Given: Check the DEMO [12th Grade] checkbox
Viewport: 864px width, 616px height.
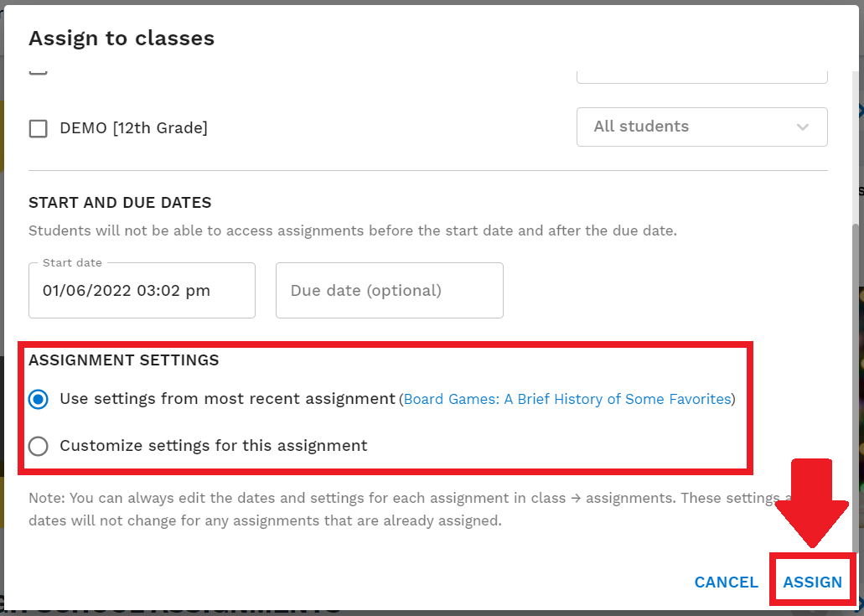Looking at the screenshot, I should [38, 128].
